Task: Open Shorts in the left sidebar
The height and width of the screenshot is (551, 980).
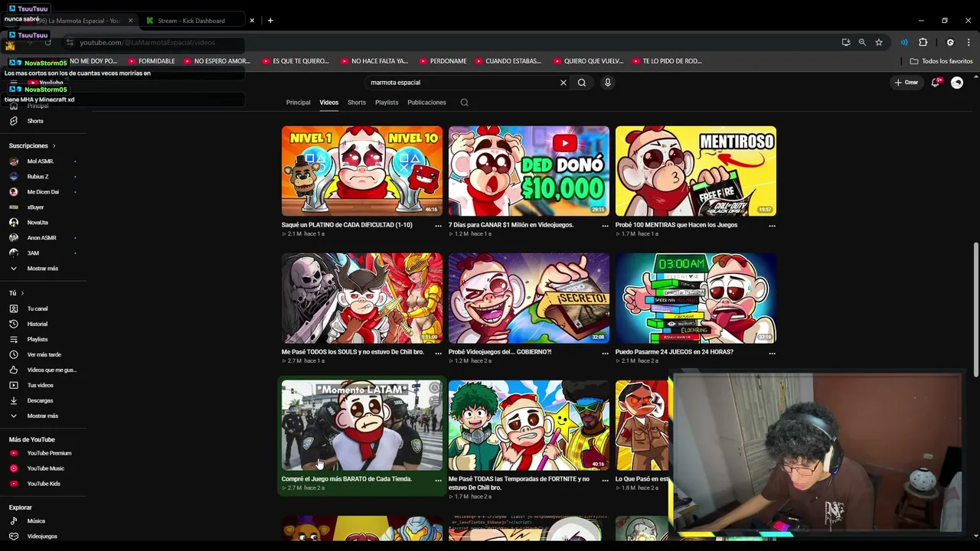Action: [x=35, y=121]
